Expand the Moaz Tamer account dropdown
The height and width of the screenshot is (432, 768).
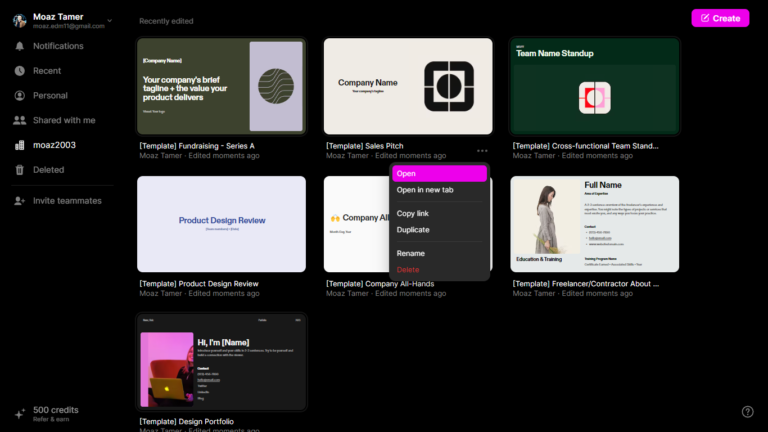pyautogui.click(x=110, y=21)
